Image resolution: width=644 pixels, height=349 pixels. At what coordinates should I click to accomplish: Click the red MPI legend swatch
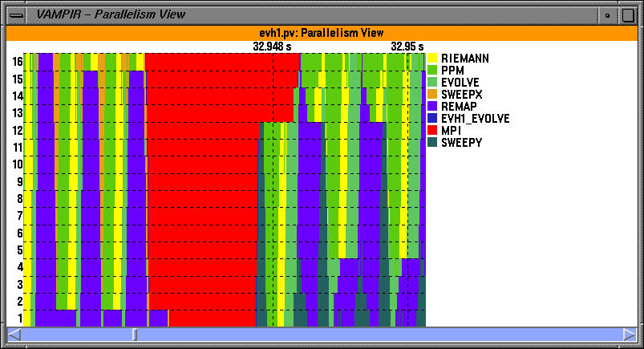(x=432, y=130)
